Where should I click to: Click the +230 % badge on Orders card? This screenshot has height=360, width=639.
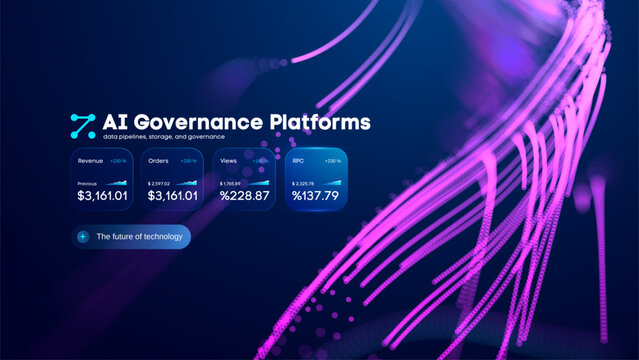189,161
